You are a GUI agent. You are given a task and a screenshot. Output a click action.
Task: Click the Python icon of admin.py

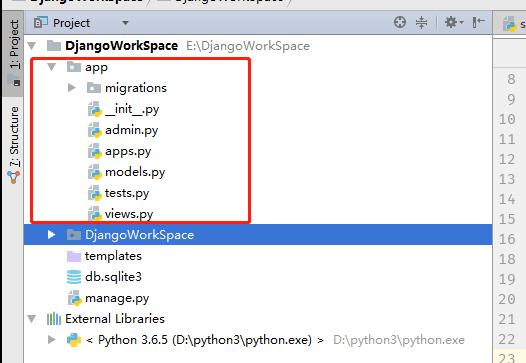pyautogui.click(x=95, y=130)
